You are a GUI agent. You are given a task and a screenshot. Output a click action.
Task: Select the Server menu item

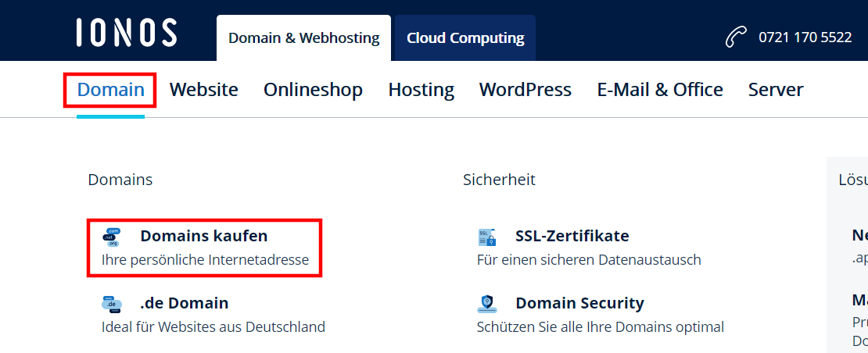coord(775,90)
